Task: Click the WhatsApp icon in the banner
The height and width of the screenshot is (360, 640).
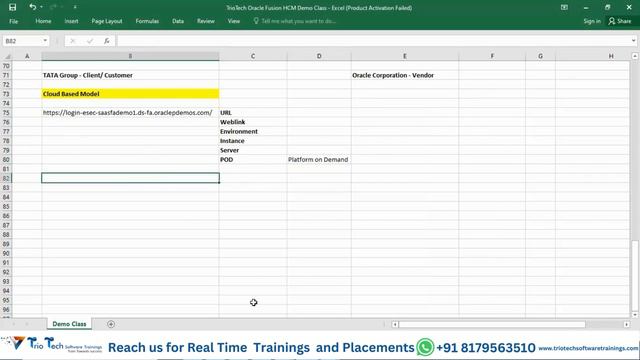Action: tap(425, 347)
